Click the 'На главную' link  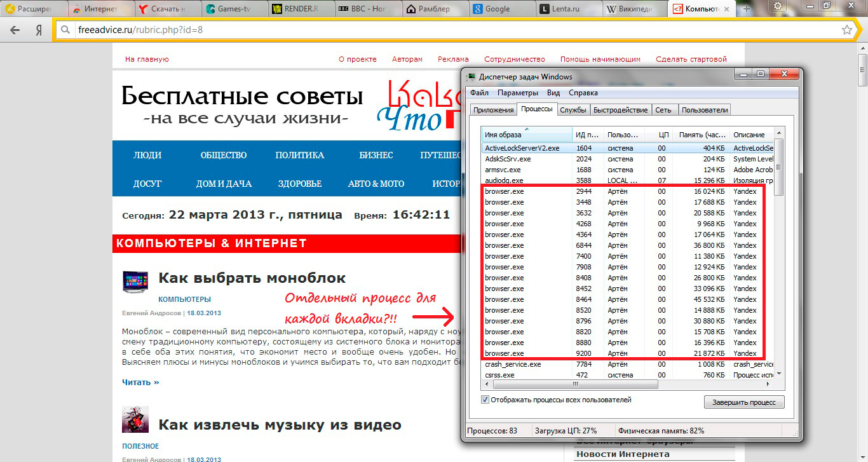click(147, 59)
